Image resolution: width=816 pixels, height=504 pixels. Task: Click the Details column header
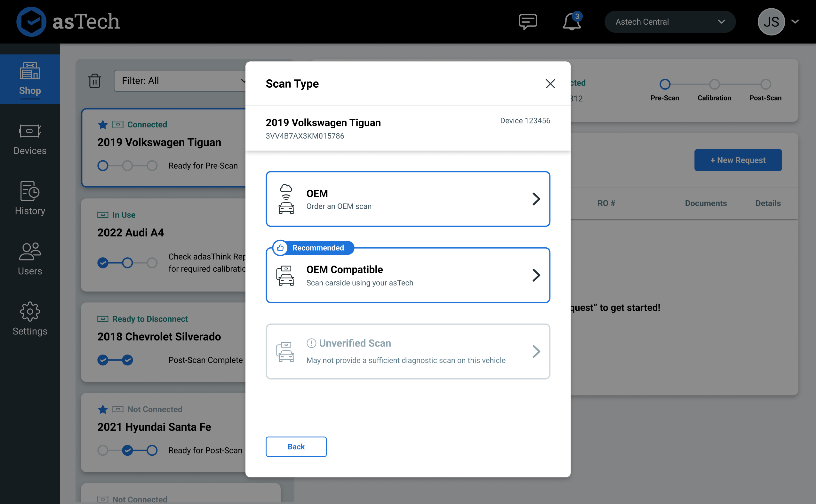click(768, 203)
